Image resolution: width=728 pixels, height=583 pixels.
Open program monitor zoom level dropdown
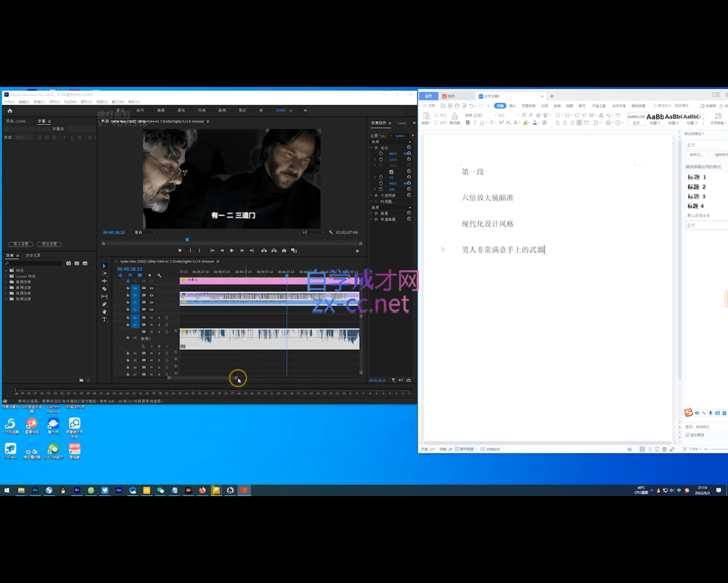click(145, 233)
